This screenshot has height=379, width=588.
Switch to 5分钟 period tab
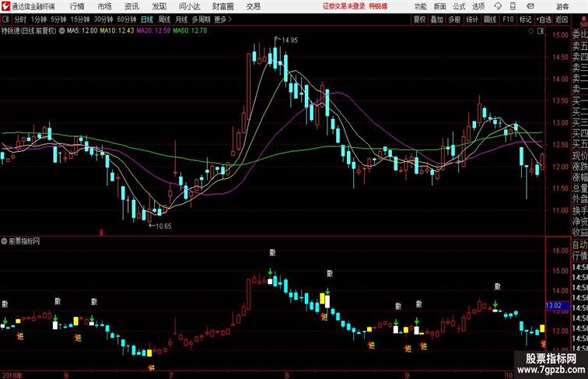pos(58,19)
